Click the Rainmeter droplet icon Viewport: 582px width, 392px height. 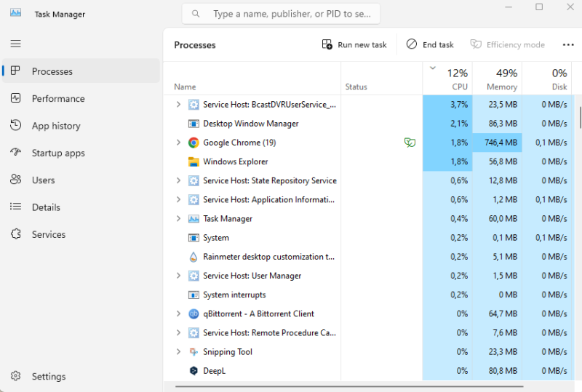coord(194,257)
